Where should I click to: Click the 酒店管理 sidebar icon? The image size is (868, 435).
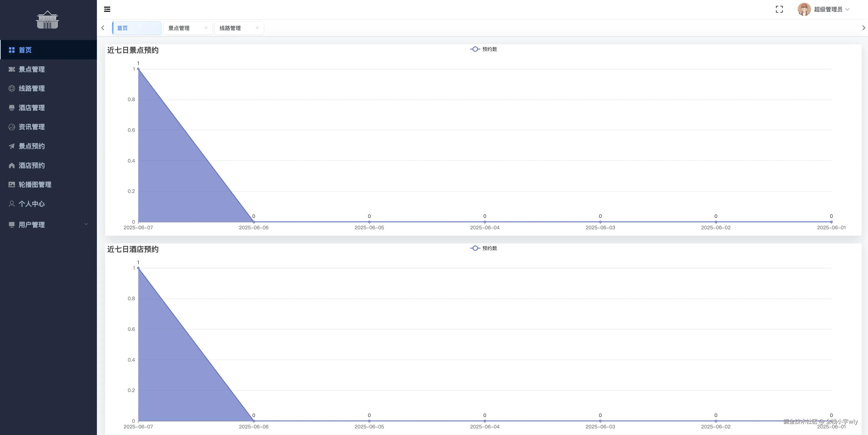tap(12, 108)
